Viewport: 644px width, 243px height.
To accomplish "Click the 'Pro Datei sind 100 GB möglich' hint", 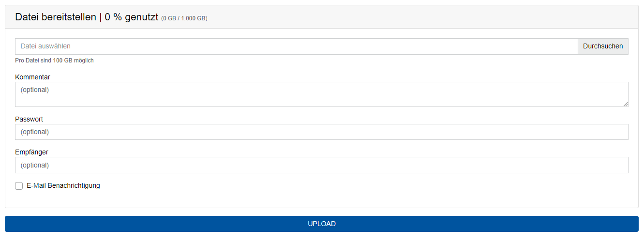I will tap(54, 61).
